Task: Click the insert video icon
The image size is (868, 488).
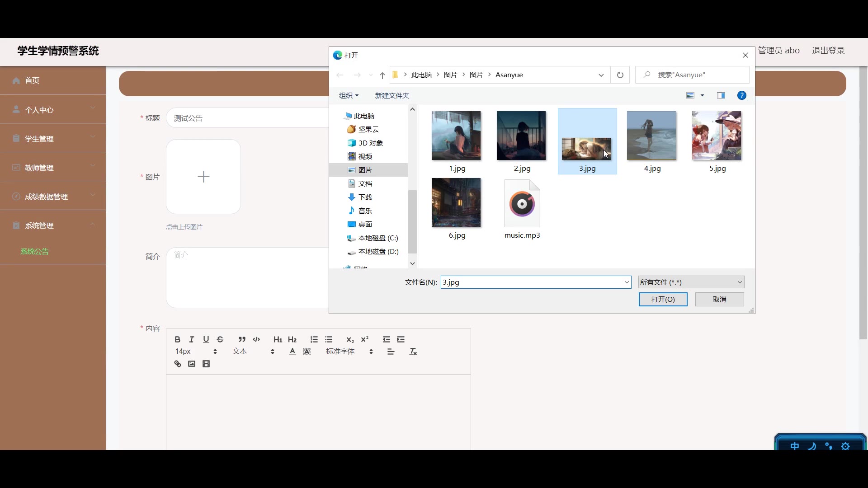Action: [206, 364]
